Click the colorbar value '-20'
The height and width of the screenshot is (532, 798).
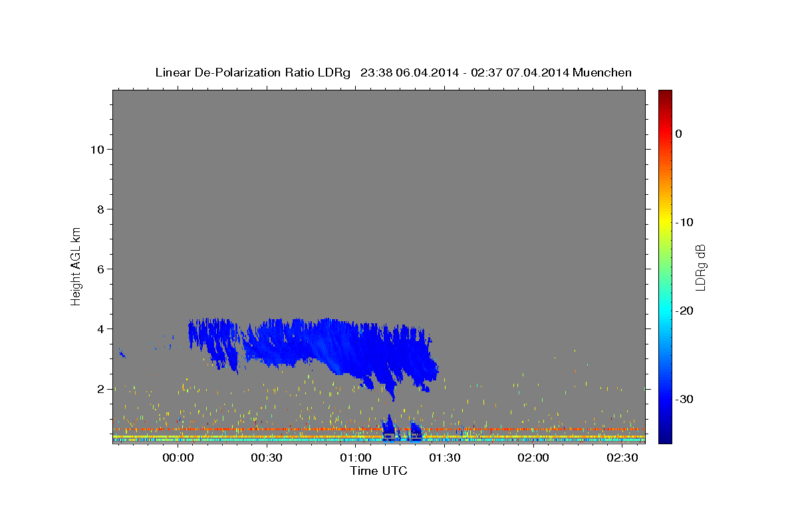click(x=684, y=311)
